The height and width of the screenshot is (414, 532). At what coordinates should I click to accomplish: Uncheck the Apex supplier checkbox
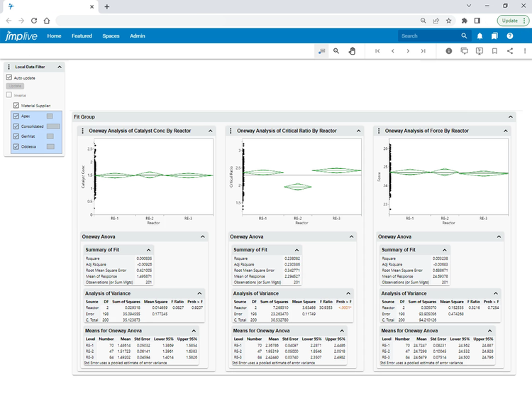(x=16, y=115)
